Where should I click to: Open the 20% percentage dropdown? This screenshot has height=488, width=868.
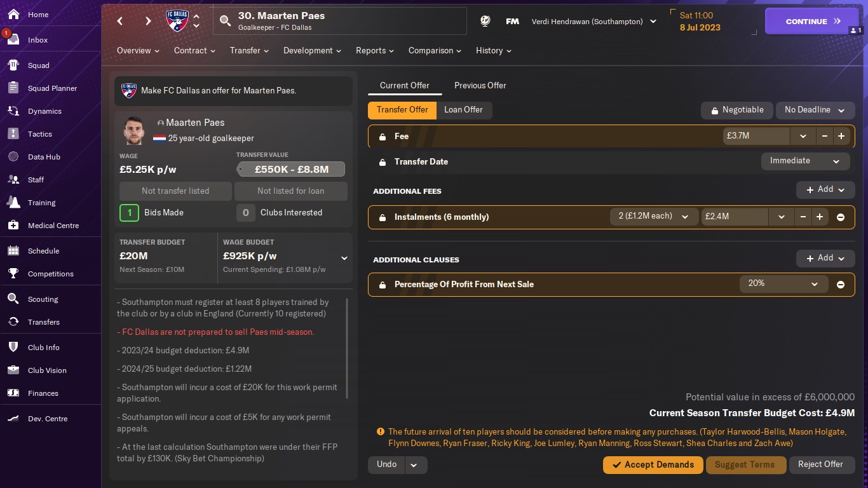click(x=783, y=284)
